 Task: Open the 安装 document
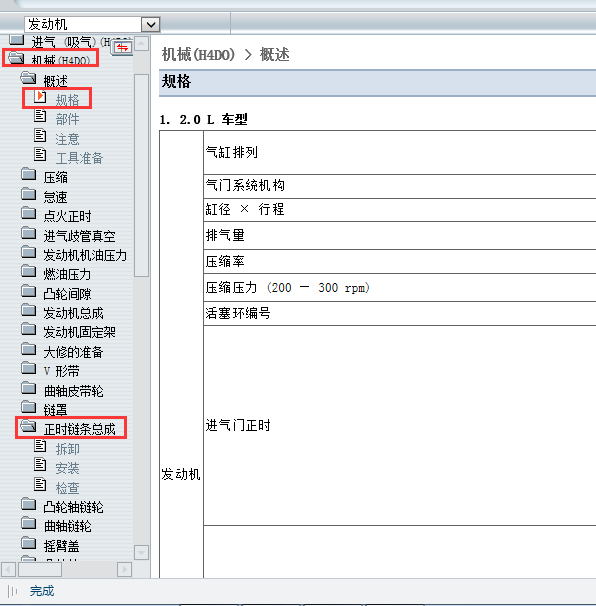point(67,468)
